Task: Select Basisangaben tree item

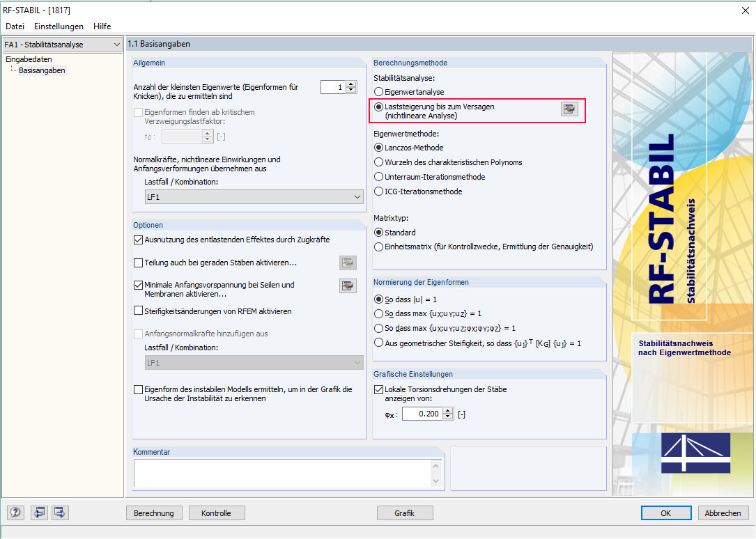Action: coord(42,70)
